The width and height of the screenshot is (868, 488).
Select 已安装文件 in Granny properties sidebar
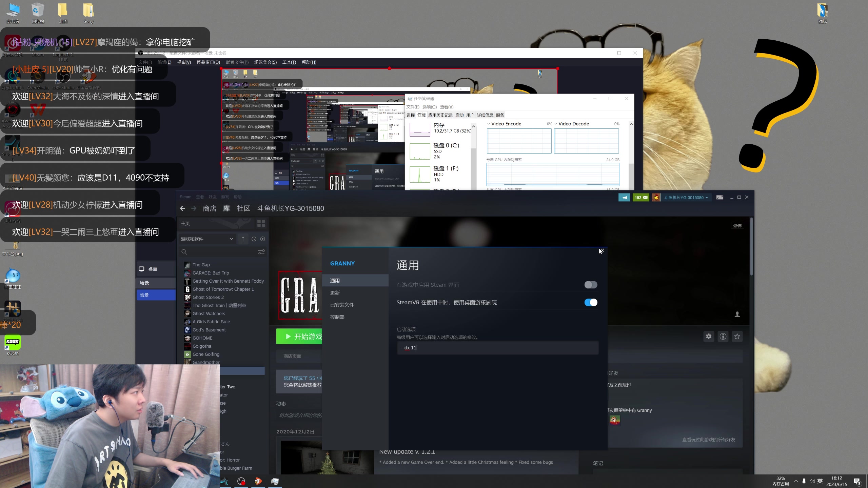click(355, 305)
